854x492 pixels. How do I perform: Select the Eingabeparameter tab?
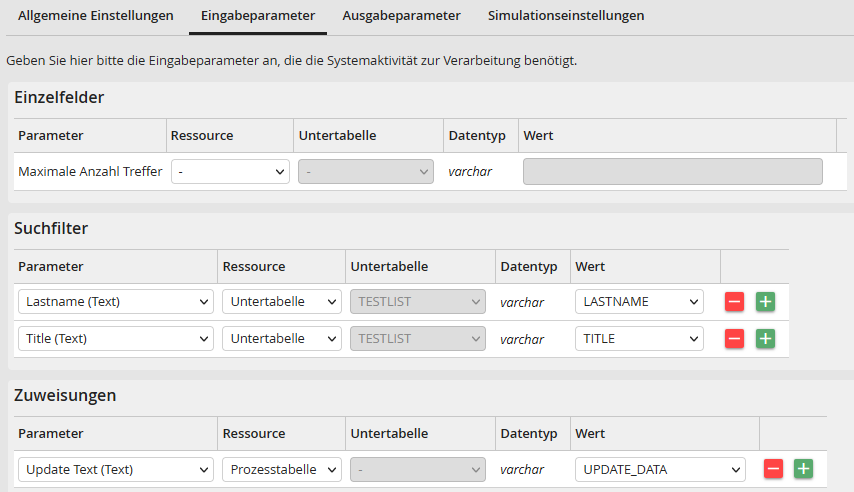click(x=258, y=16)
